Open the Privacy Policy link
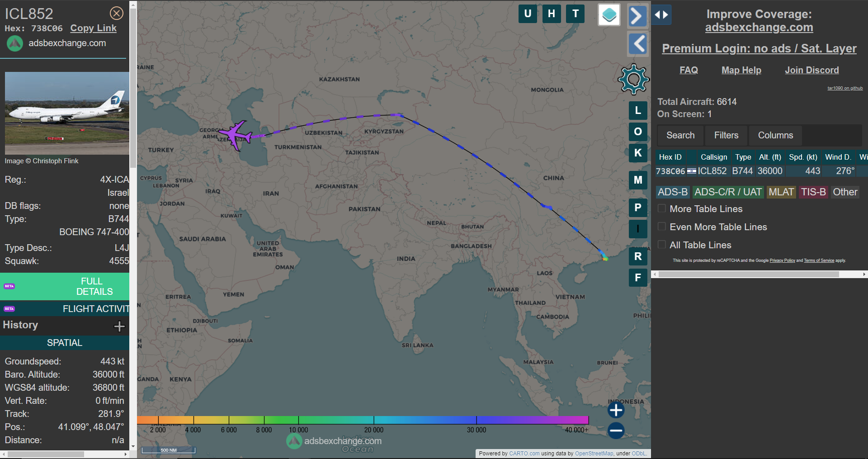868x459 pixels. (x=782, y=260)
